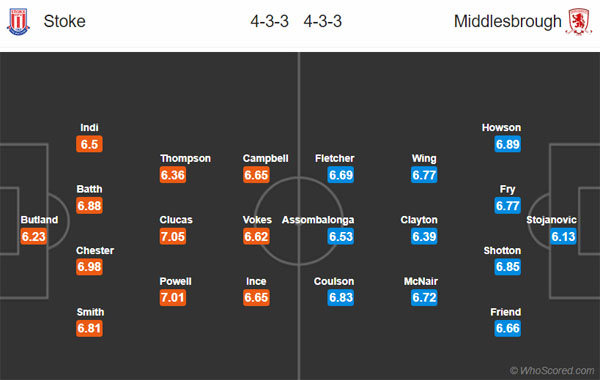Open the Stoke team name link
Viewport: 600px width, 380px height.
point(64,21)
